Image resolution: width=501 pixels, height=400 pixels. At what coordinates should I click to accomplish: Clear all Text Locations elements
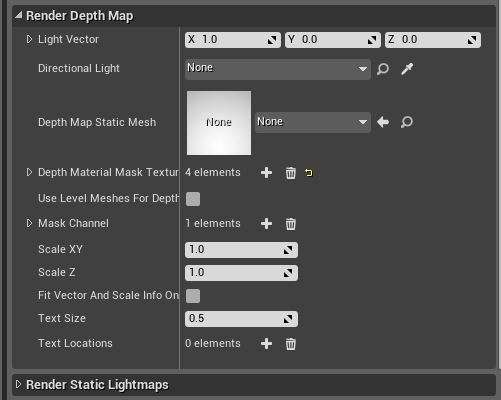290,344
